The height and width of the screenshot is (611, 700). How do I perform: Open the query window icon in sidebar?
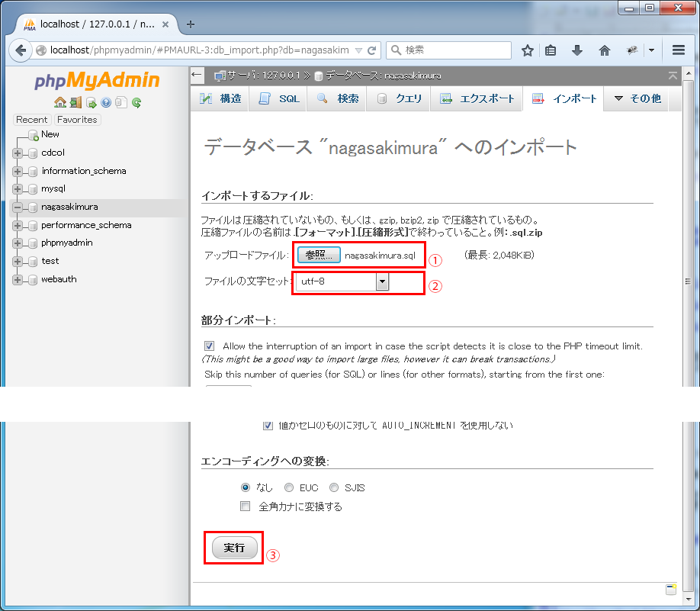point(91,102)
